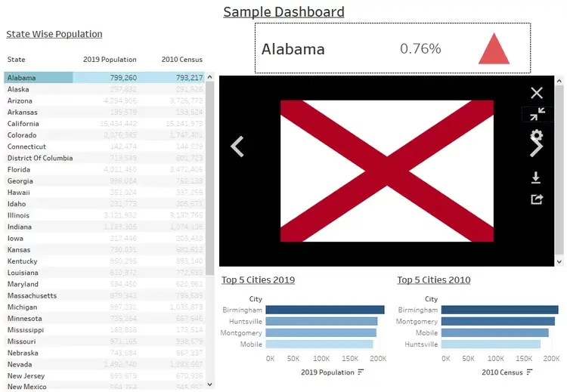Close the flag image viewer
This screenshot has height=392, width=567.
tap(537, 93)
